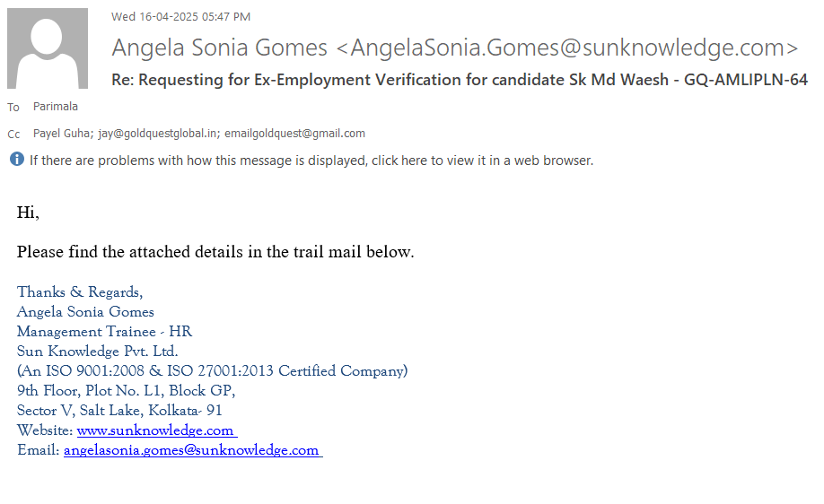
Task: Click the "Sector V, Salt Lake, Kolkata" line
Action: click(x=119, y=411)
